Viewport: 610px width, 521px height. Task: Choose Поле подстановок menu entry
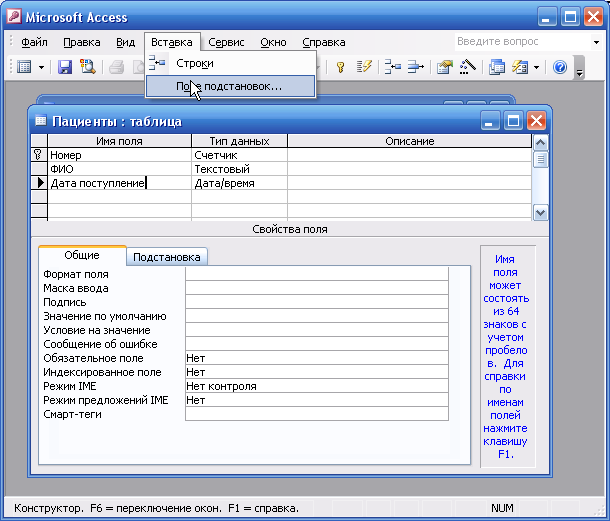tap(230, 86)
